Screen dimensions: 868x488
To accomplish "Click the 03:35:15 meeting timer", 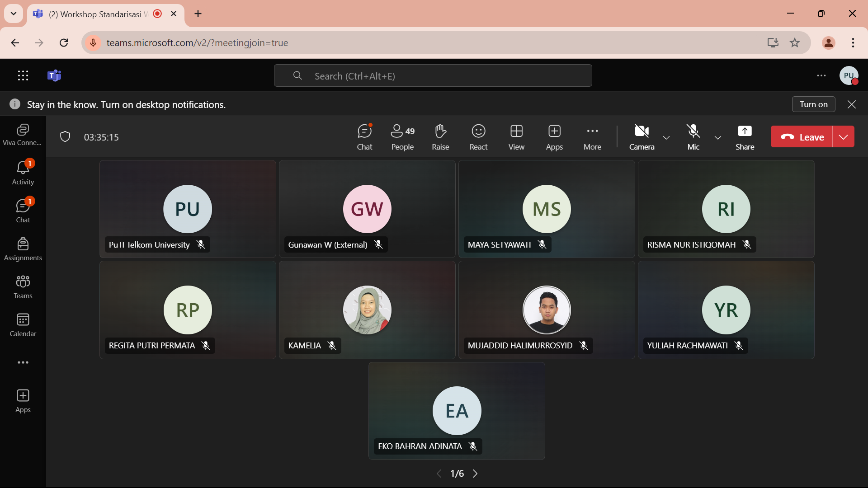I will pyautogui.click(x=101, y=137).
